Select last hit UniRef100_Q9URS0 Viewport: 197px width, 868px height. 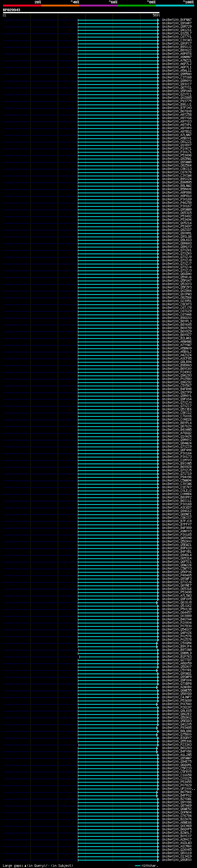tap(176, 860)
